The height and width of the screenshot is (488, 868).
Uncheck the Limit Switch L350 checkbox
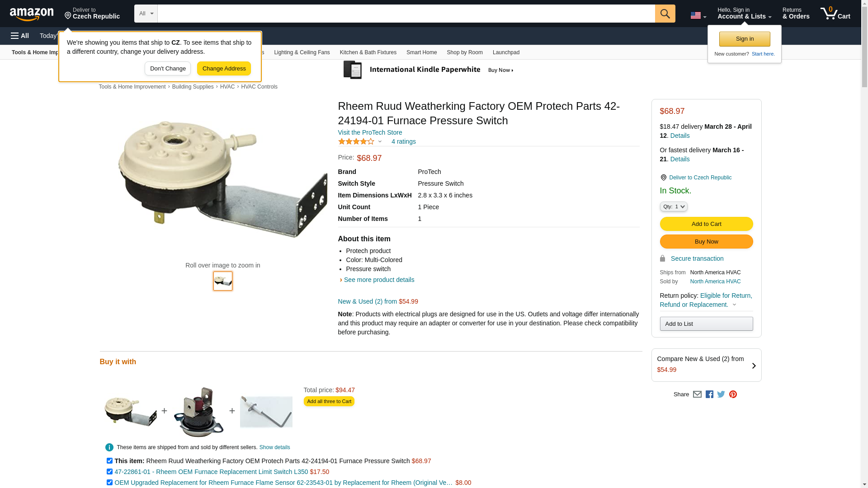pyautogui.click(x=109, y=472)
